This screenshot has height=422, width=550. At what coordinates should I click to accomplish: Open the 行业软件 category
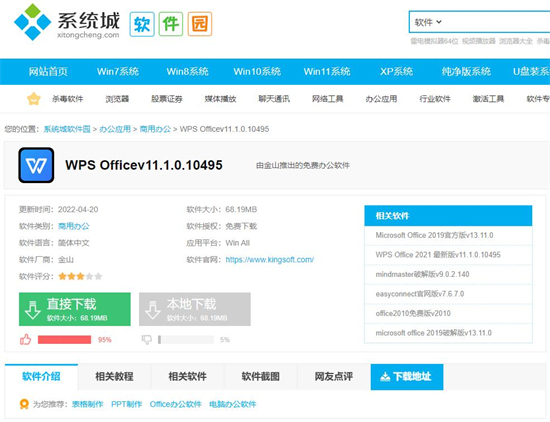click(435, 99)
